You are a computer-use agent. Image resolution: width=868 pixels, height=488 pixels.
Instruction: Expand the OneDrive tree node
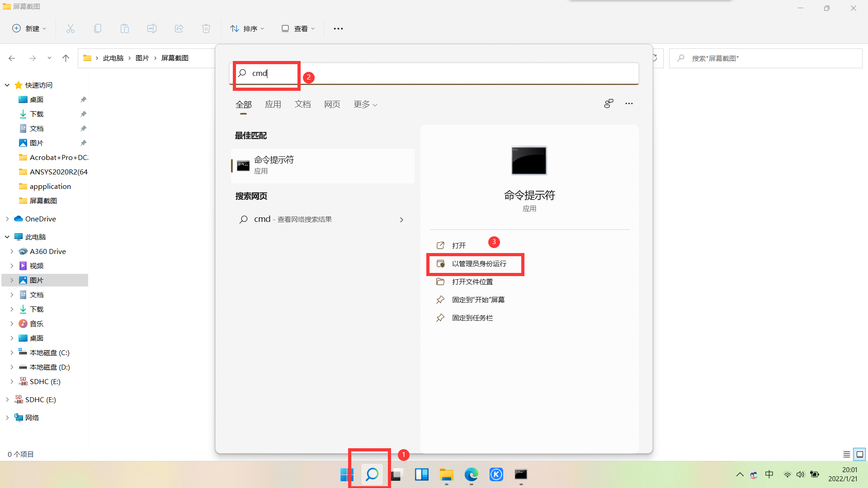[7, 219]
